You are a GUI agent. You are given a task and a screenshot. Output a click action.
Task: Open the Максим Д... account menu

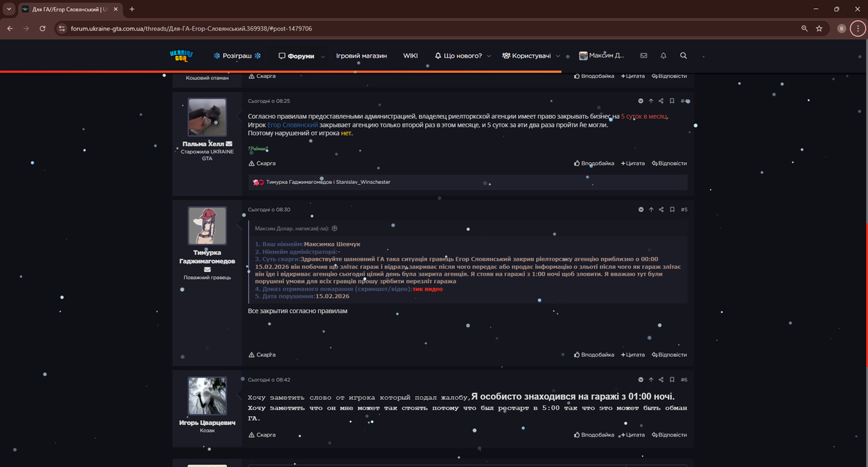601,56
